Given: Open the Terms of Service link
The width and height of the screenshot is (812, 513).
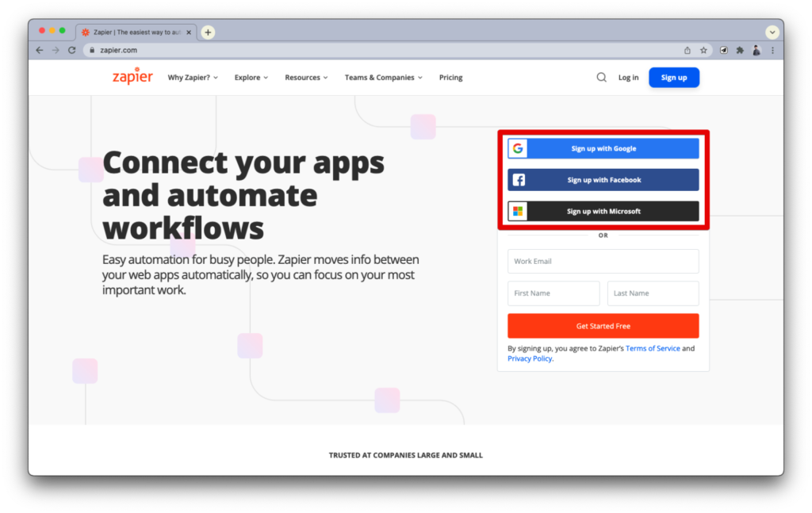Looking at the screenshot, I should point(653,348).
